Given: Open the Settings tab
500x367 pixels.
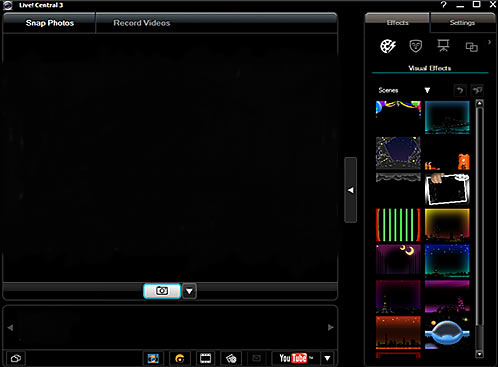Looking at the screenshot, I should click(462, 23).
